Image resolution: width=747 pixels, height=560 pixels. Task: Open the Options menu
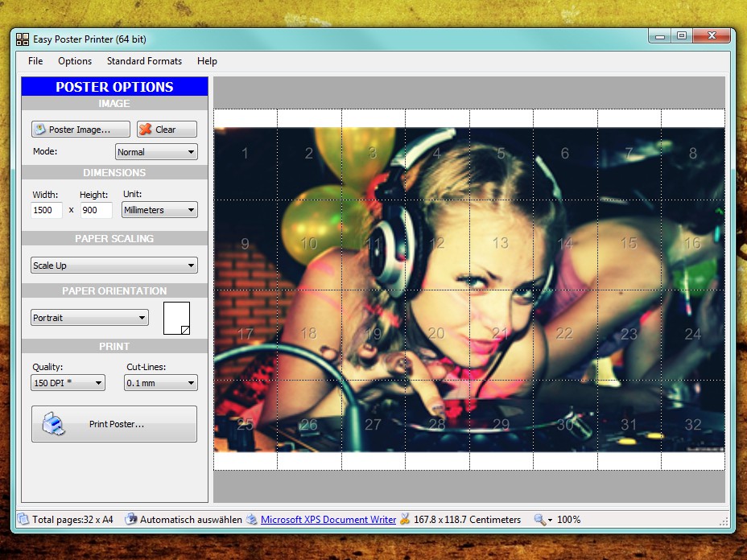[75, 61]
